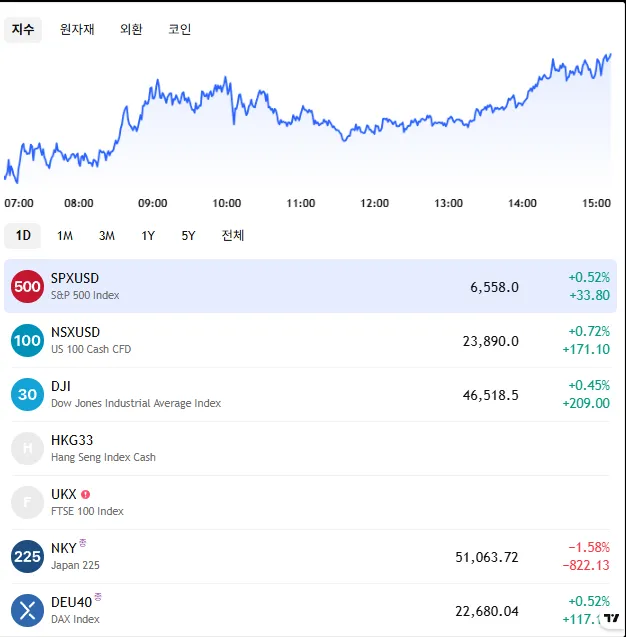
Task: Show the full 전체 chart range
Action: pos(233,236)
